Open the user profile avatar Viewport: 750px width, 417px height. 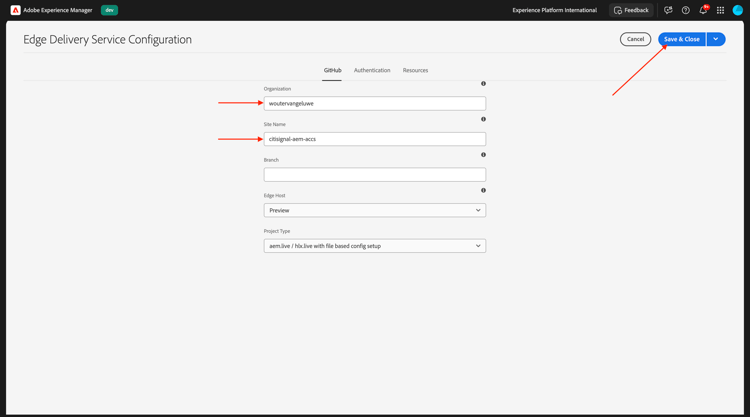[x=738, y=10]
